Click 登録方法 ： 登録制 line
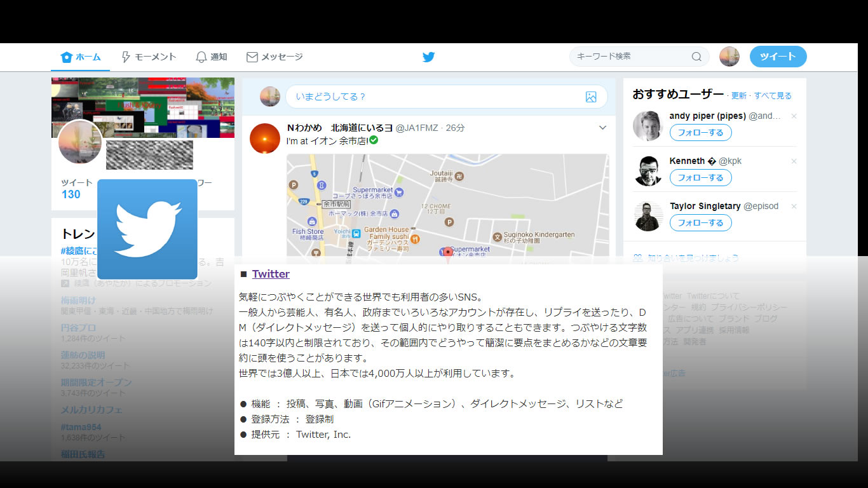This screenshot has height=488, width=868. point(287,419)
